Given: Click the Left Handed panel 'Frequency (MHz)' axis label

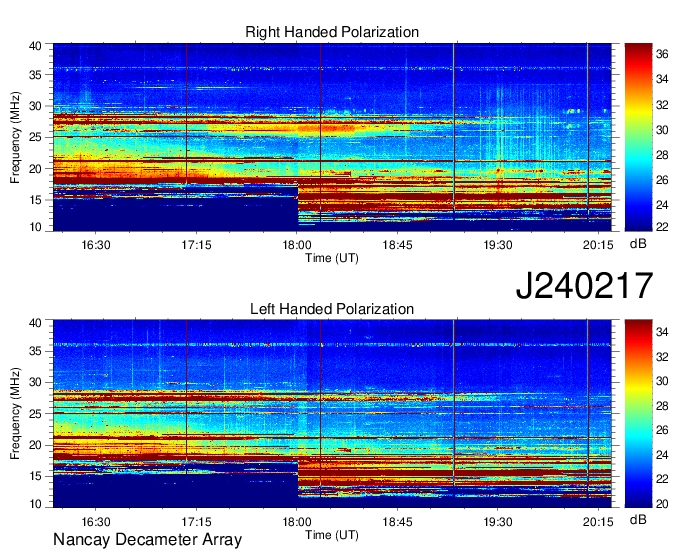Looking at the screenshot, I should tap(15, 414).
